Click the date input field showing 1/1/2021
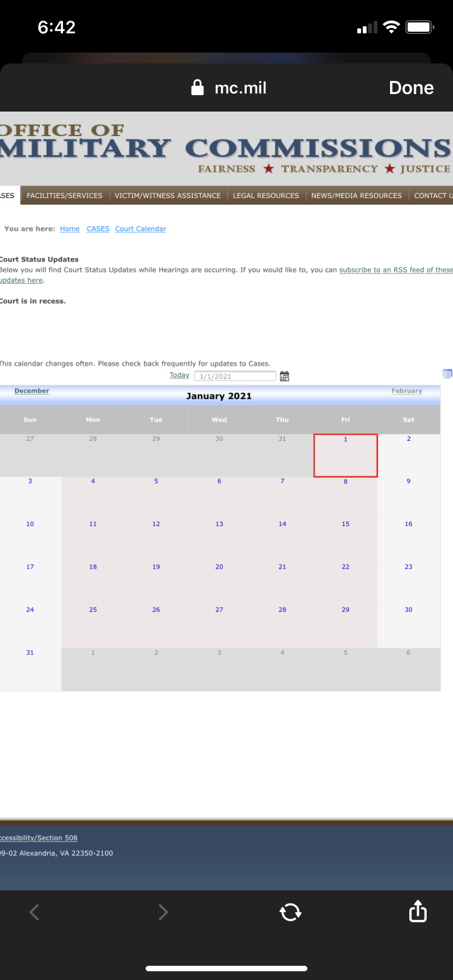Image resolution: width=453 pixels, height=980 pixels. (235, 376)
